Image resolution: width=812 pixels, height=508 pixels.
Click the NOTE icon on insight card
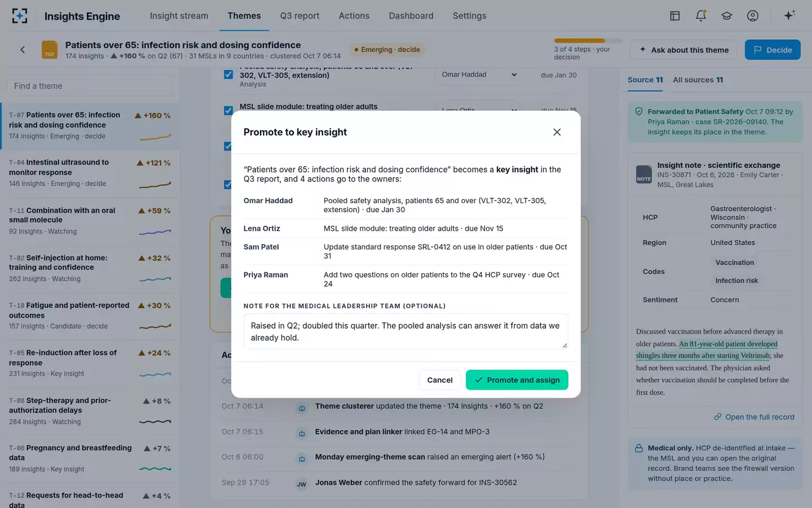click(644, 174)
